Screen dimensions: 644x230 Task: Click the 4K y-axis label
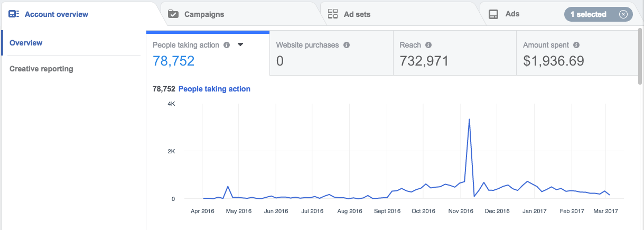(171, 104)
